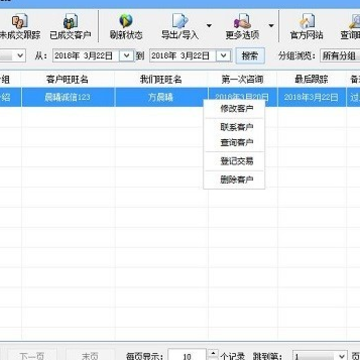This screenshot has height=360, width=360.
Task: Choose 登记交易 in the context menu
Action: 237,161
